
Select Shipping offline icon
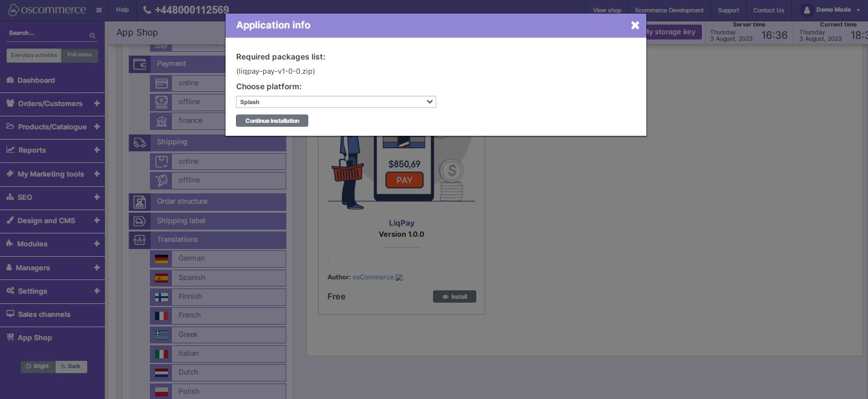(162, 180)
